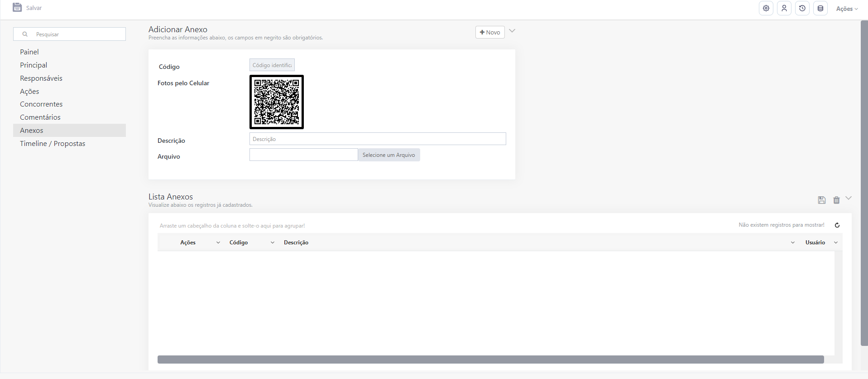This screenshot has height=379, width=868.
Task: Open Ações column filter dropdown
Action: [x=218, y=243]
